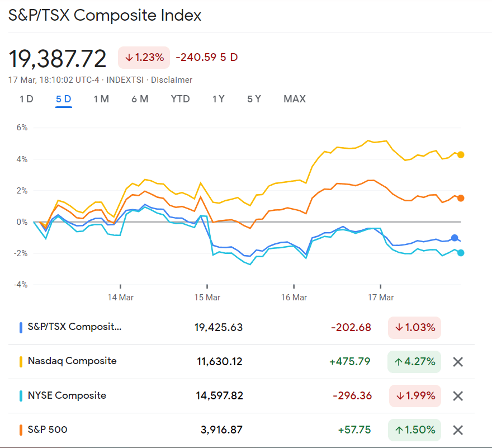This screenshot has width=492, height=448.
Task: Switch chart to 5 Y range
Action: 254,99
